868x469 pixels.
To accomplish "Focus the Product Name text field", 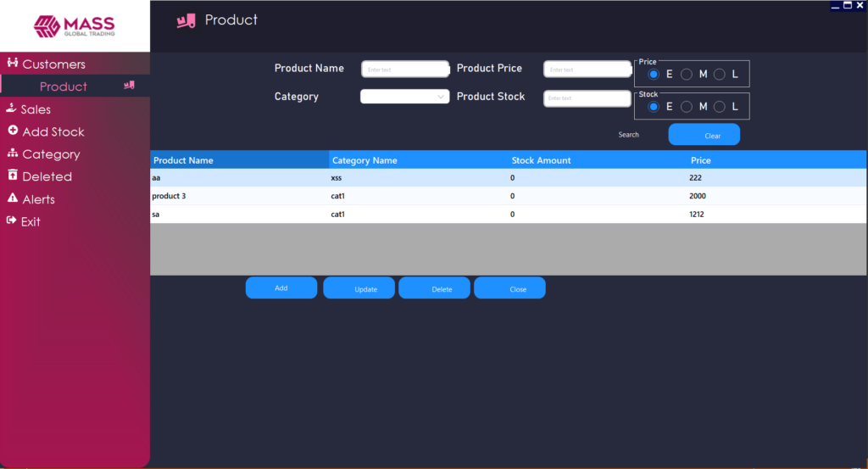I will tap(405, 70).
